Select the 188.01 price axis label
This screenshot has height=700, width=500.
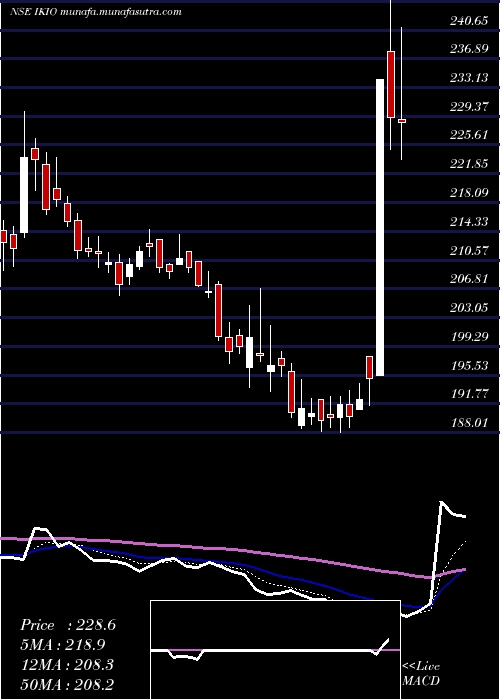coord(468,423)
